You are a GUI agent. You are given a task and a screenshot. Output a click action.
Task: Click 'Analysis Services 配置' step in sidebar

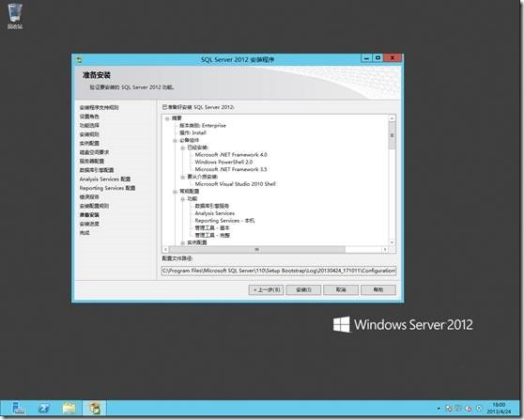tap(105, 179)
